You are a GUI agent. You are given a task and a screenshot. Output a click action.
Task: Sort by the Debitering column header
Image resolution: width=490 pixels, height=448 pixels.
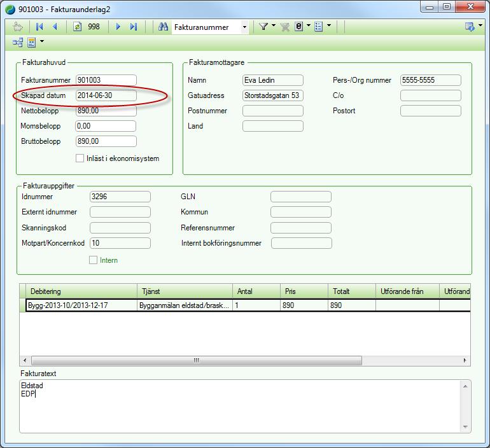[x=81, y=291]
